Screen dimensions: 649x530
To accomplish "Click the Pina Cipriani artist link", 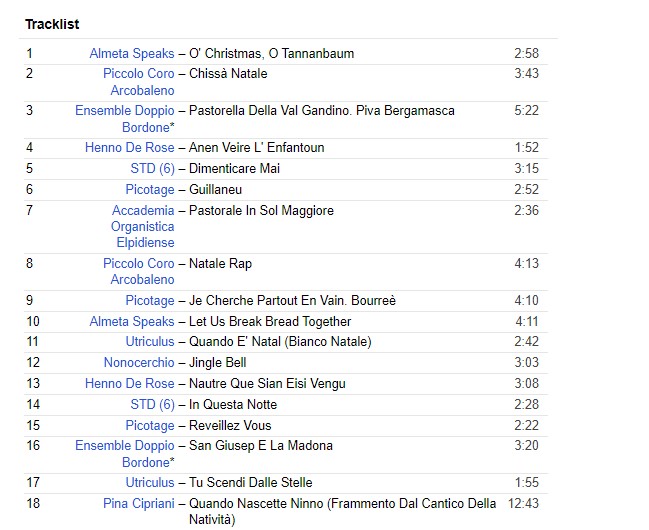I will [138, 504].
